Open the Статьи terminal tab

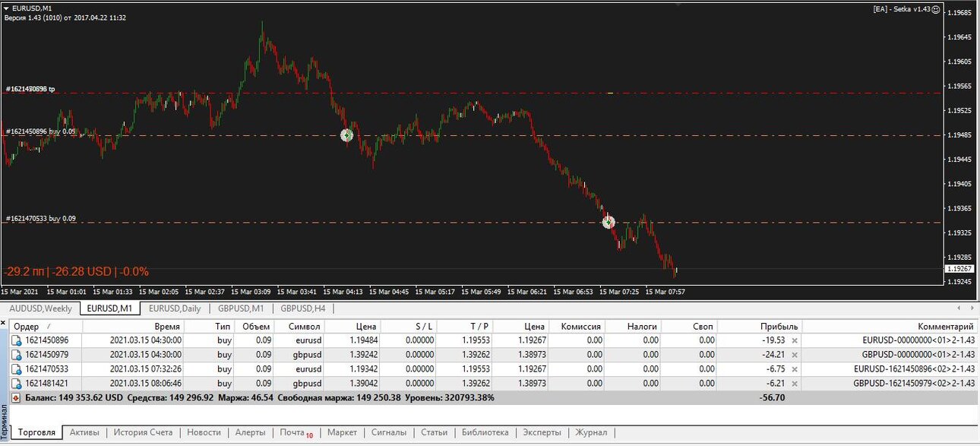point(434,432)
